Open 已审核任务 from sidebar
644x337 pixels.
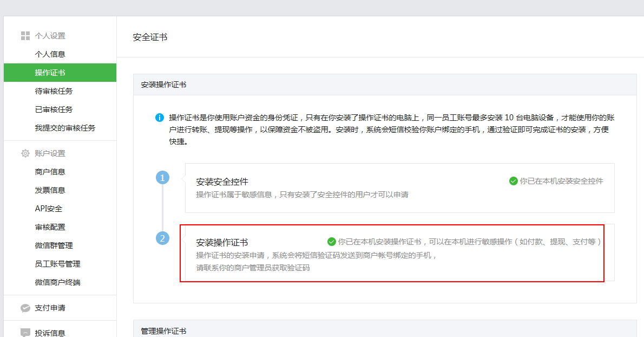[x=54, y=109]
